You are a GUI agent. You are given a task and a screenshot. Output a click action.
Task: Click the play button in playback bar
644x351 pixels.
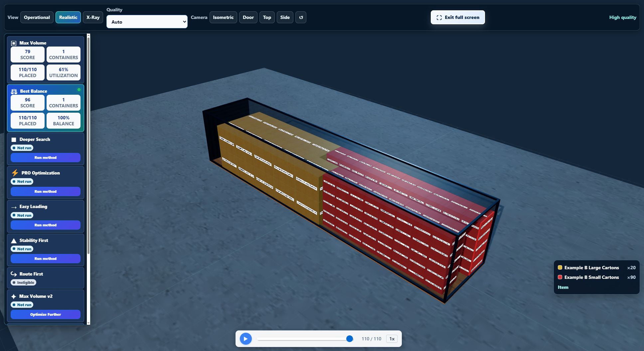pos(245,339)
